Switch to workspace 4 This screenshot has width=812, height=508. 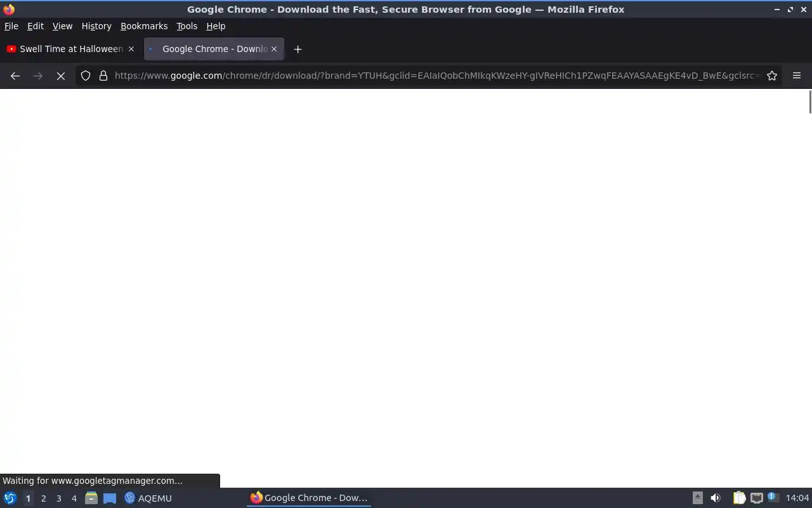[74, 498]
